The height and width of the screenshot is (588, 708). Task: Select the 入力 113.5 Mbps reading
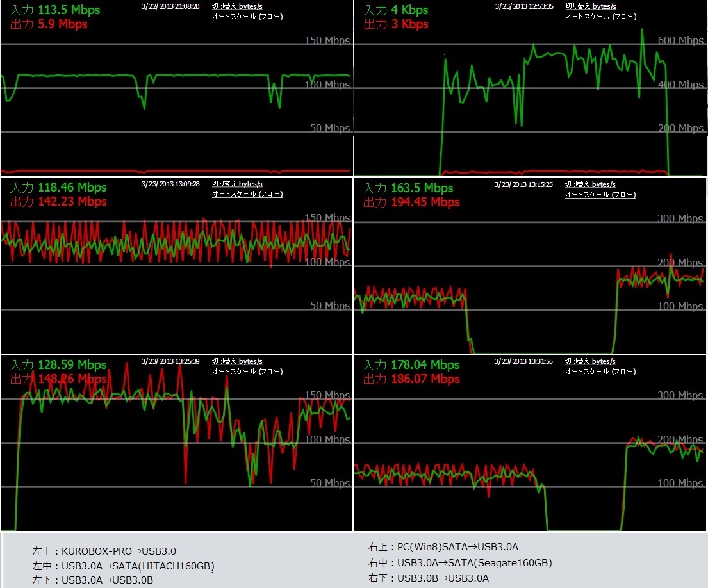(55, 10)
